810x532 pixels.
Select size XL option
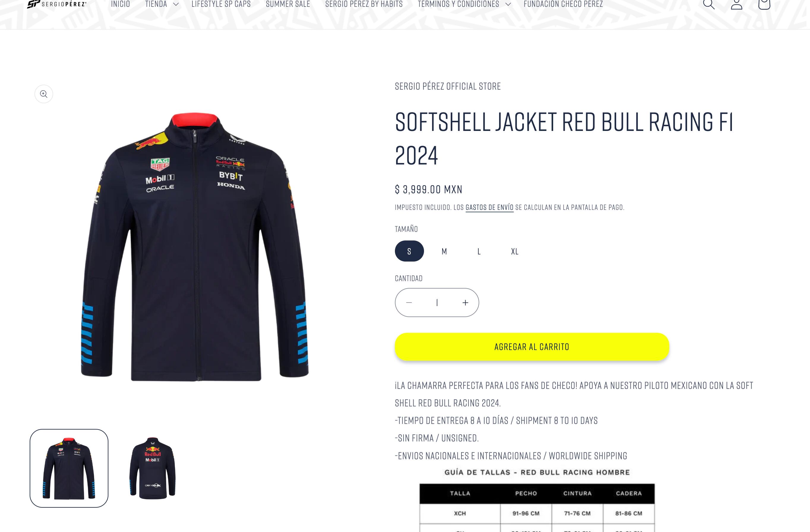[x=515, y=251]
